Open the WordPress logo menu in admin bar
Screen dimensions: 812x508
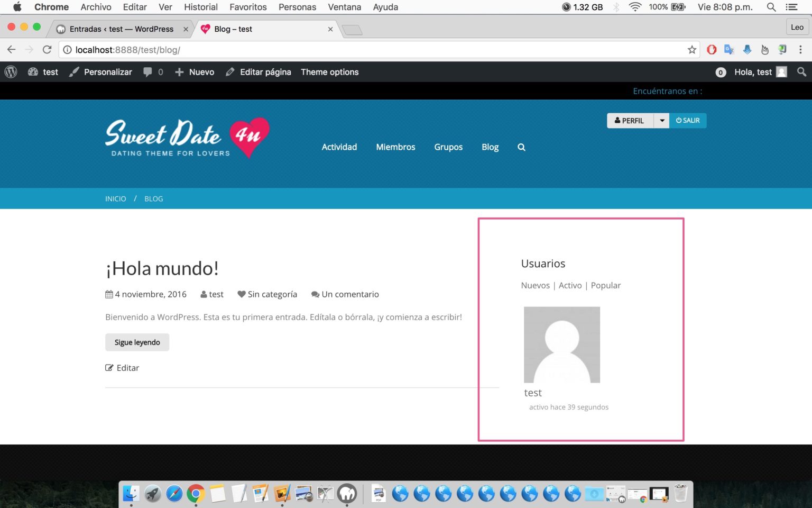11,72
